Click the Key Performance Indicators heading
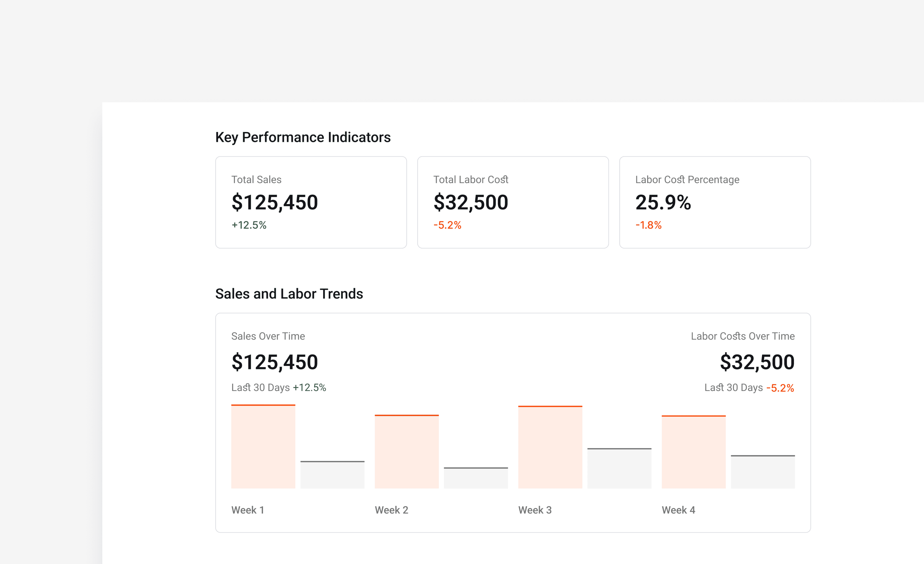Screen dimensions: 924x564 pos(303,137)
